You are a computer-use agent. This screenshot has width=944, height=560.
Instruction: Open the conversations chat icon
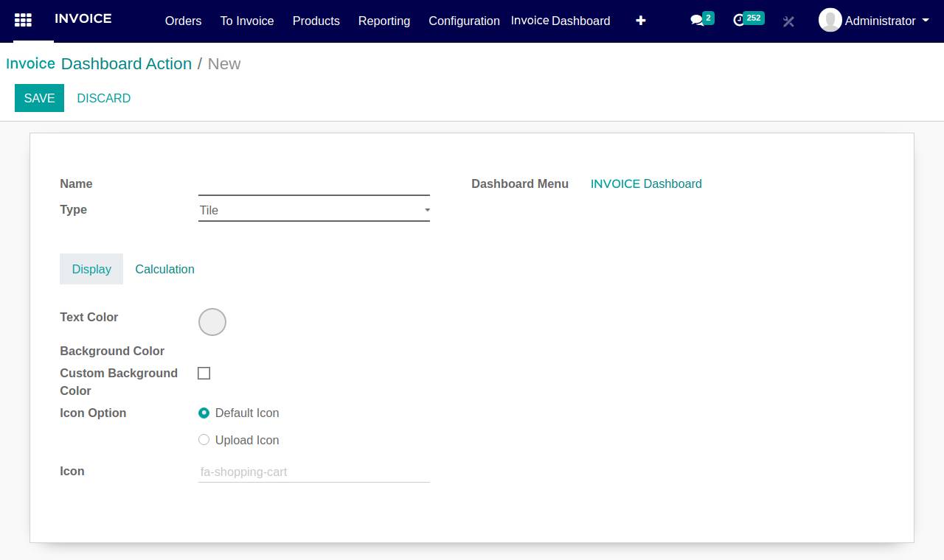coord(697,21)
